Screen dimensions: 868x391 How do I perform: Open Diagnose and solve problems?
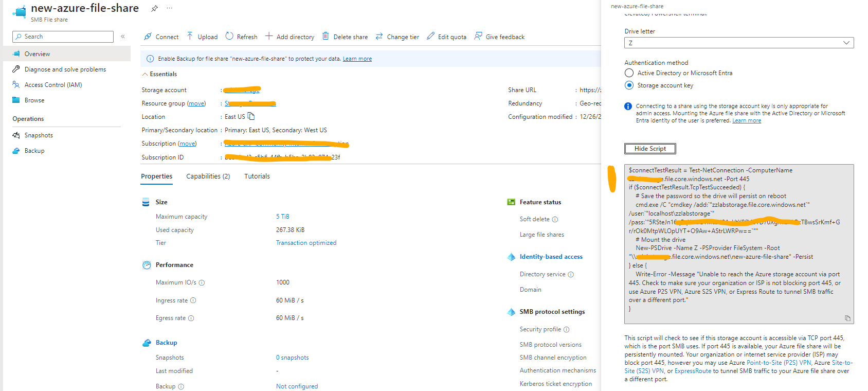point(65,69)
